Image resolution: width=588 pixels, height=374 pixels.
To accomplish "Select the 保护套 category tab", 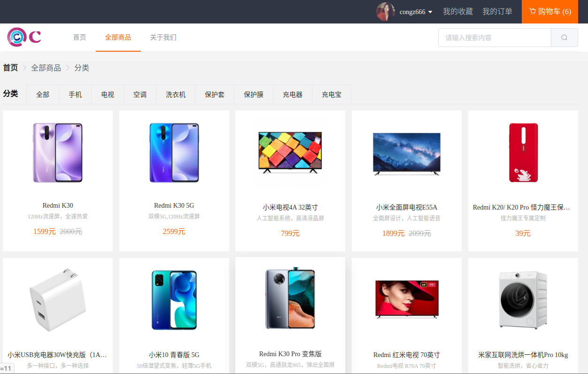I will coord(215,94).
